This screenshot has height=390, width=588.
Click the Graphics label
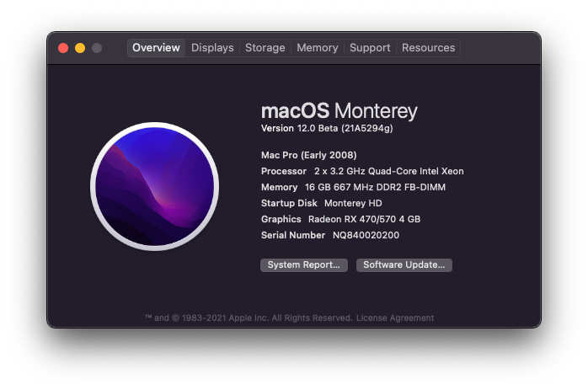(281, 219)
